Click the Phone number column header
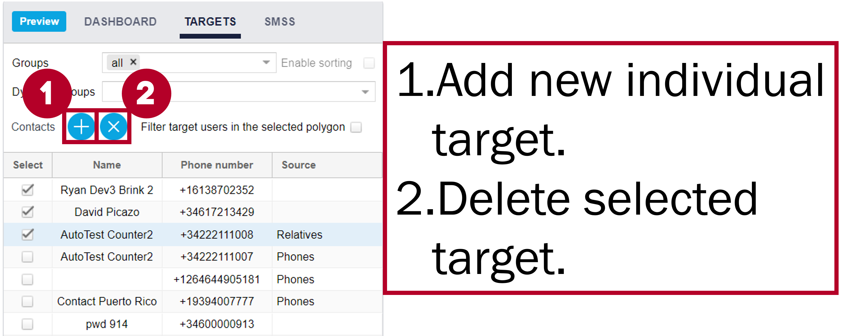Image resolution: width=868 pixels, height=336 pixels. click(x=217, y=165)
